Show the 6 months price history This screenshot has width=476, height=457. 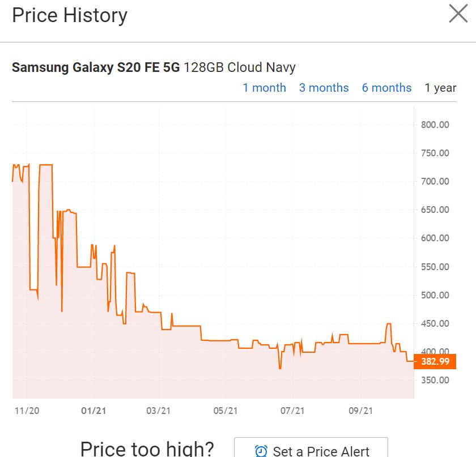386,88
